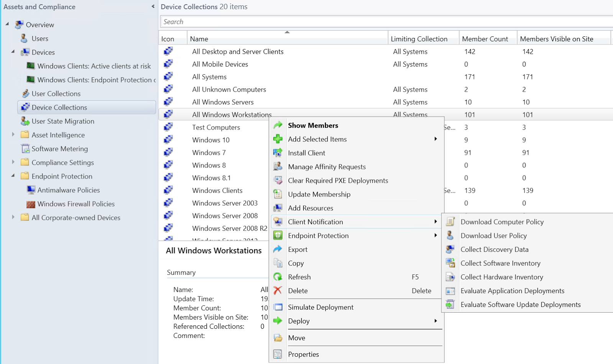
Task: Click the green plus Add Selected Items icon
Action: tap(278, 139)
